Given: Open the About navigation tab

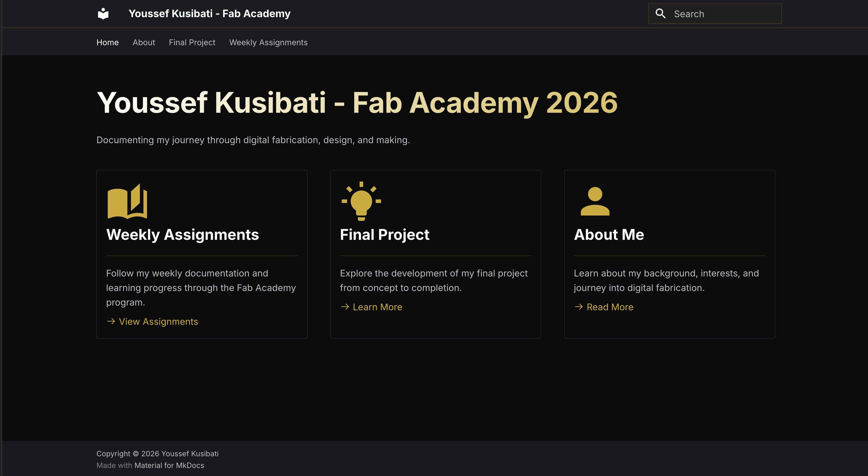Looking at the screenshot, I should click(144, 42).
